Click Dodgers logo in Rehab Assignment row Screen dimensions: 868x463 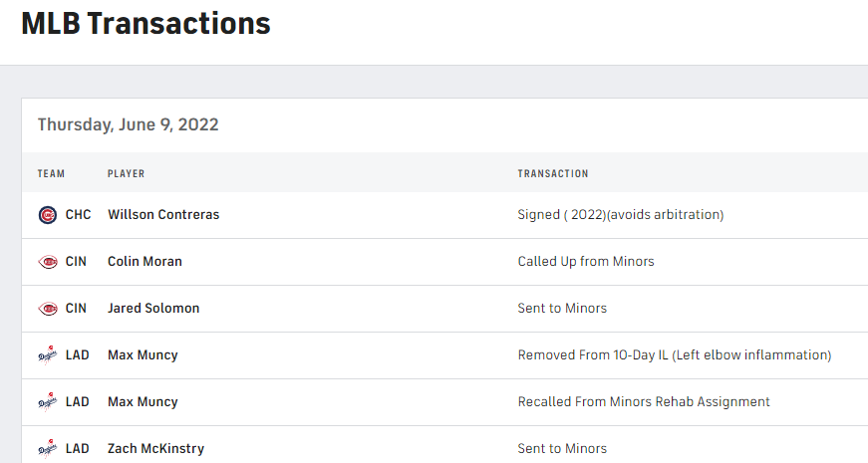pyautogui.click(x=48, y=402)
